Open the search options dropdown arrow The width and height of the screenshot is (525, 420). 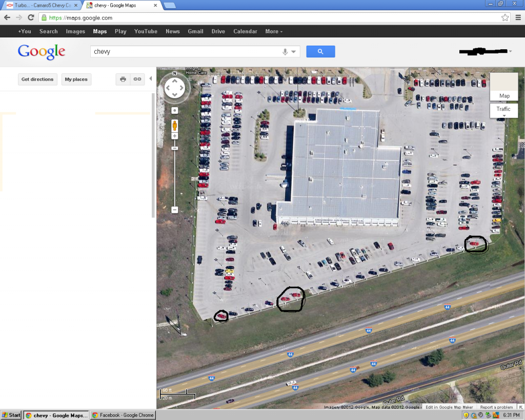(294, 52)
